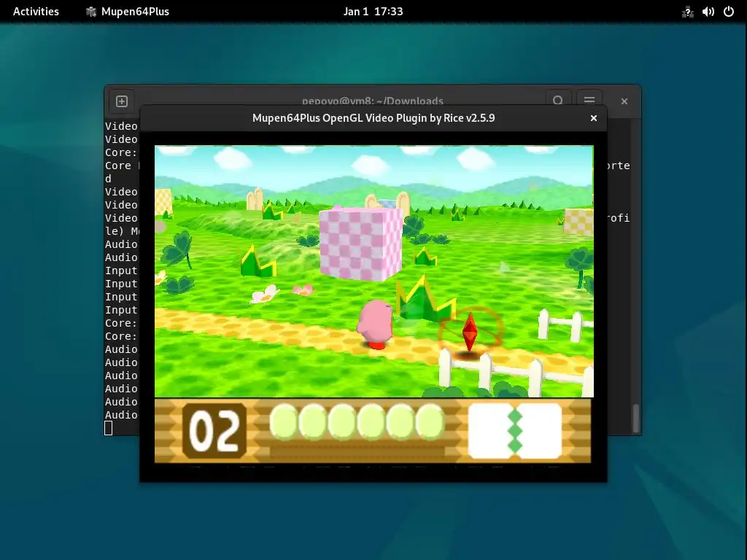Click the red crystal shard in the game
This screenshot has height=560, width=747.
470,332
